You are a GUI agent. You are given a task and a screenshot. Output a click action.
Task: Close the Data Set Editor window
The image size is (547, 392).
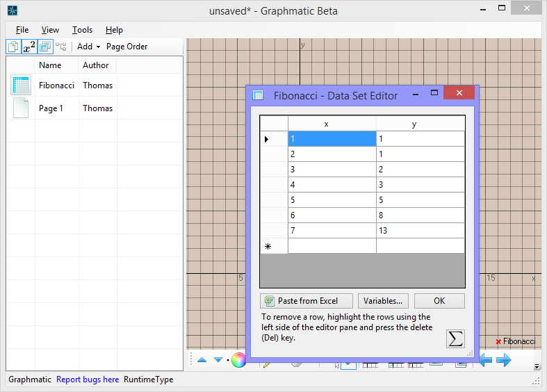(459, 92)
